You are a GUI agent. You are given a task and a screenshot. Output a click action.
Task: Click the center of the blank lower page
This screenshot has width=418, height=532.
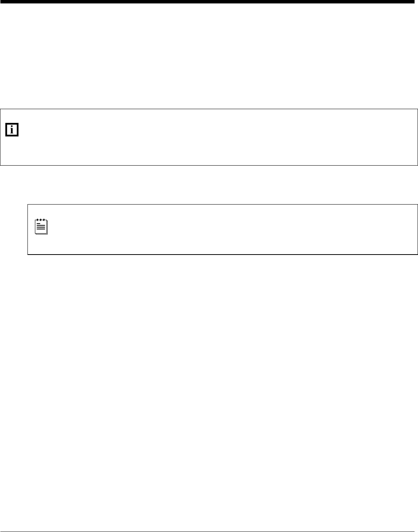click(209, 393)
